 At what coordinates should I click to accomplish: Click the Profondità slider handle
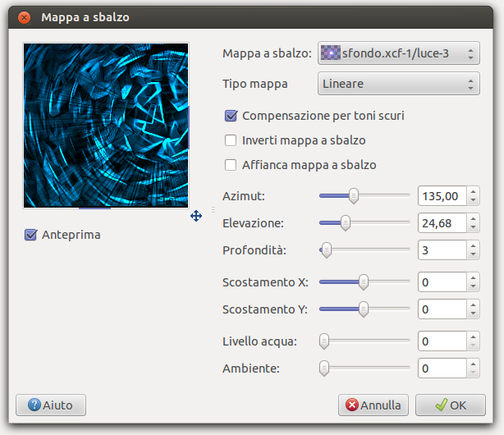pyautogui.click(x=327, y=250)
